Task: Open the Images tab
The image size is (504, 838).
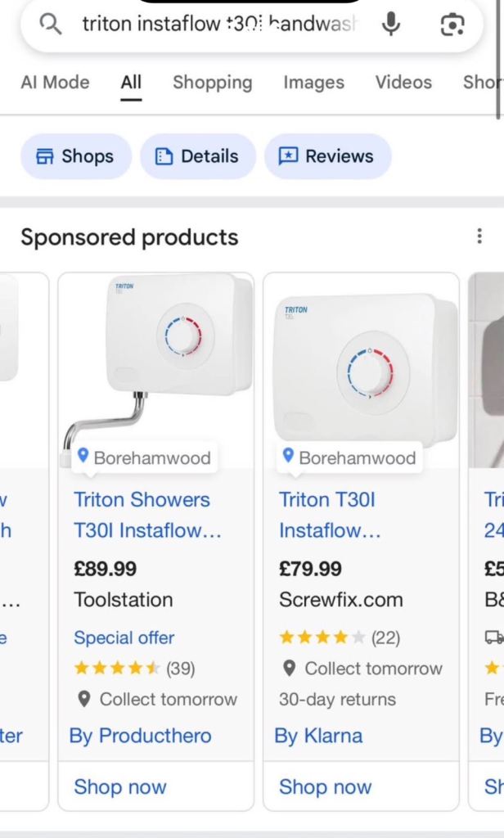Action: click(x=313, y=83)
